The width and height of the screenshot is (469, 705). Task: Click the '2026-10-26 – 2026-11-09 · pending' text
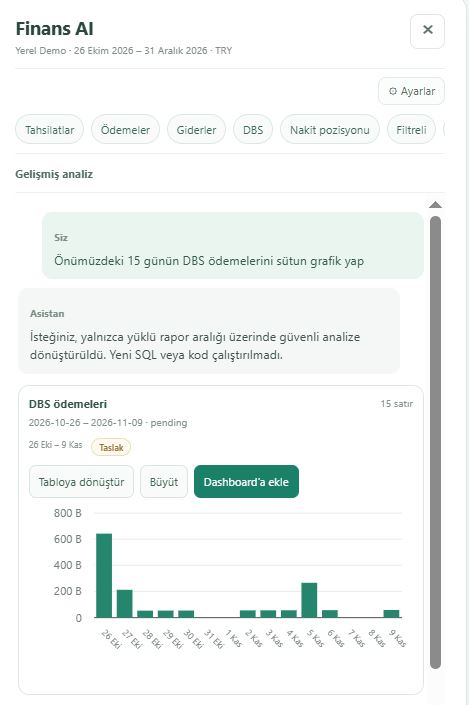[x=108, y=423]
